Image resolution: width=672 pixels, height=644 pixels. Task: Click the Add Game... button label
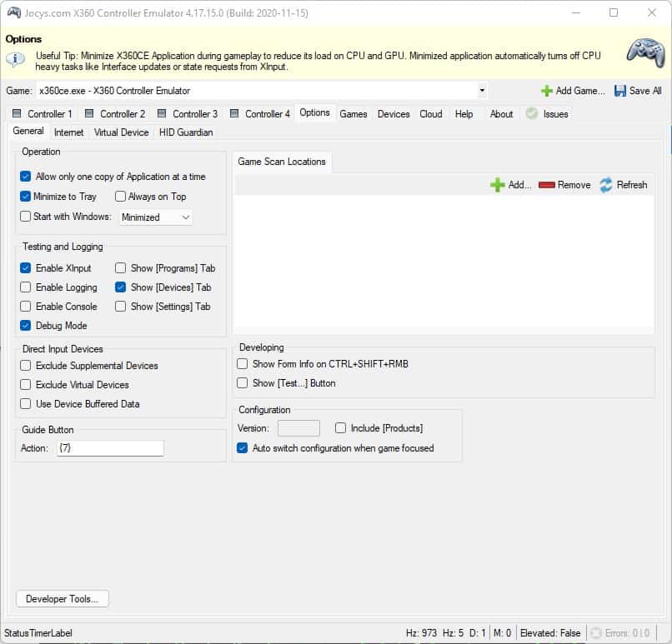pos(579,91)
